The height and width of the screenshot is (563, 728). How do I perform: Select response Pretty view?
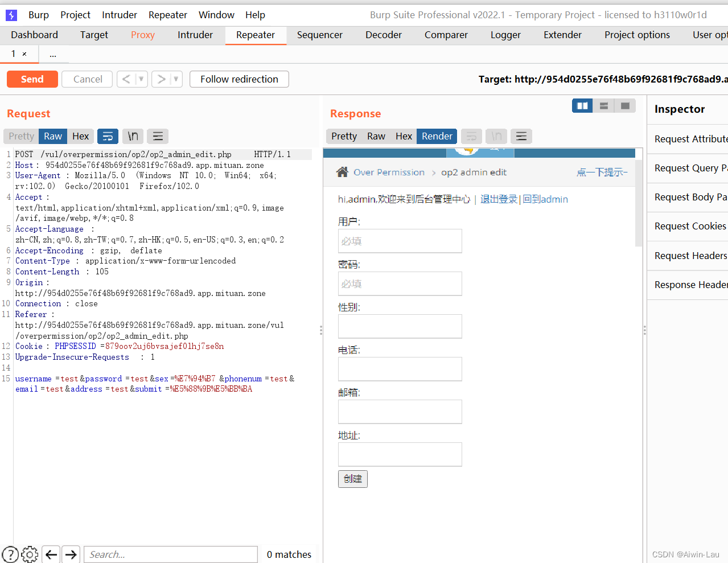344,136
